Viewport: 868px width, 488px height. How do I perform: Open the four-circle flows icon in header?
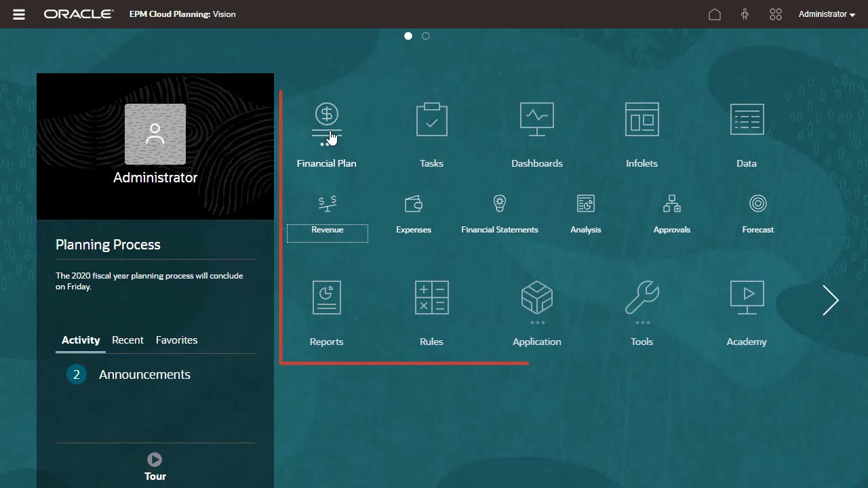click(776, 14)
